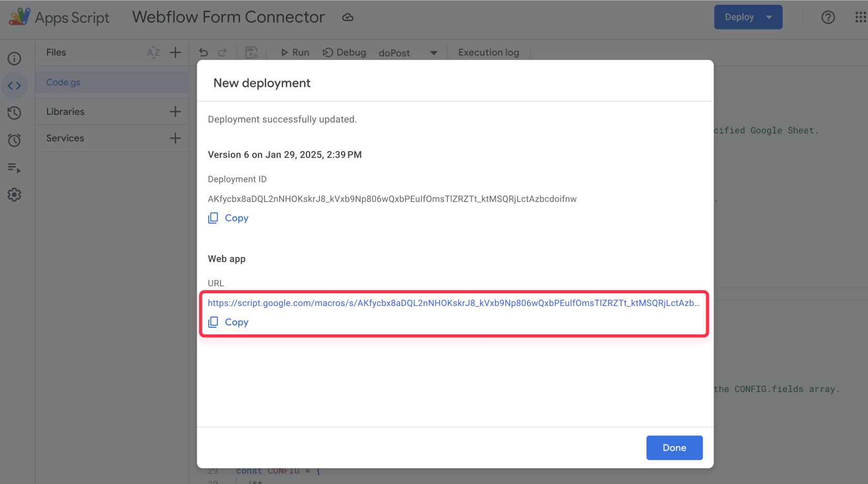The height and width of the screenshot is (484, 868).
Task: Add a service with plus icon
Action: click(176, 138)
